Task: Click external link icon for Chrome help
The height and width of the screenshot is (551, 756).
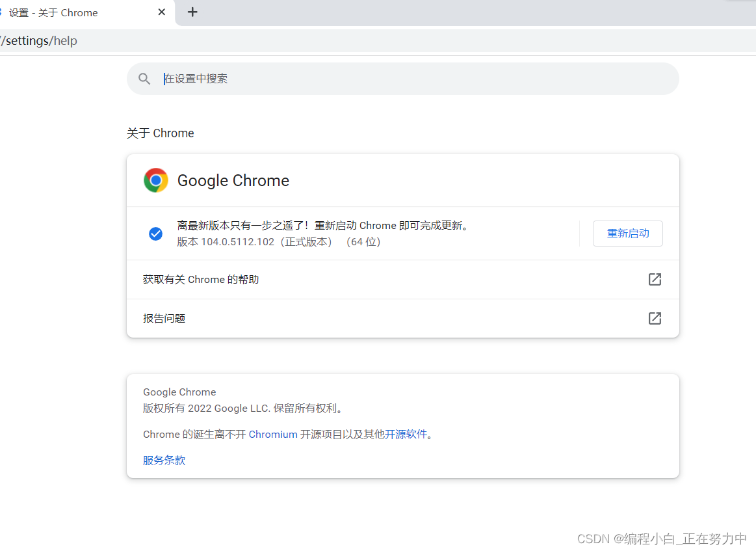Action: 654,279
